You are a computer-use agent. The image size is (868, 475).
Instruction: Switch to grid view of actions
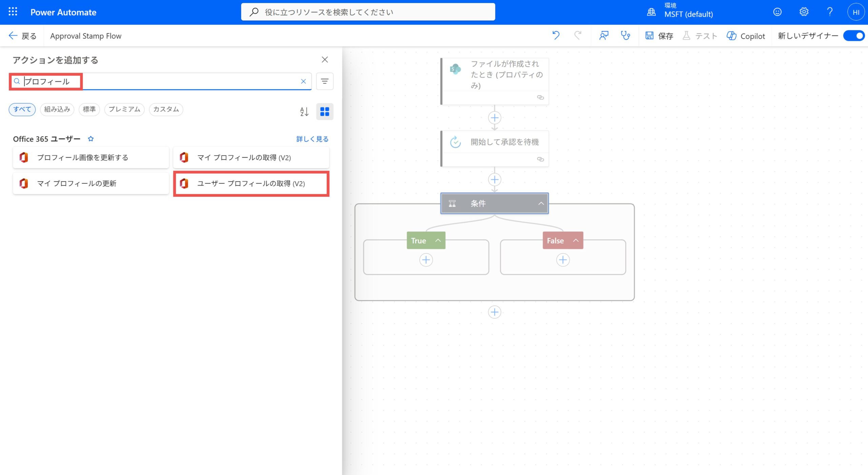[324, 111]
